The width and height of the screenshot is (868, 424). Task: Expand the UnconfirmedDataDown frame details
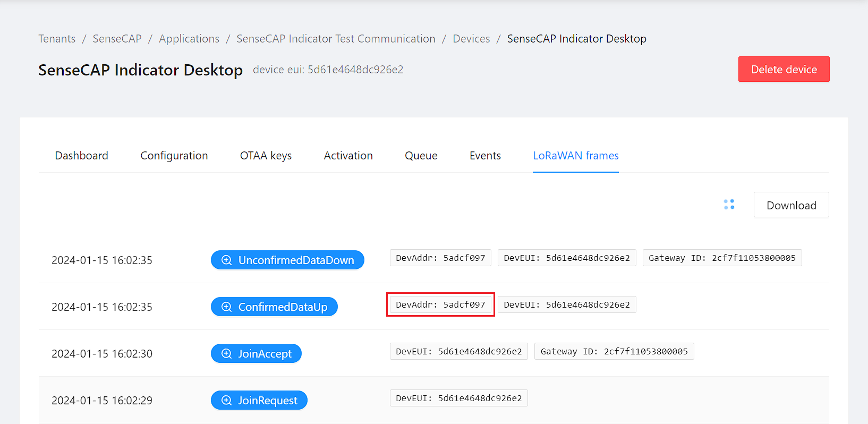coord(287,260)
